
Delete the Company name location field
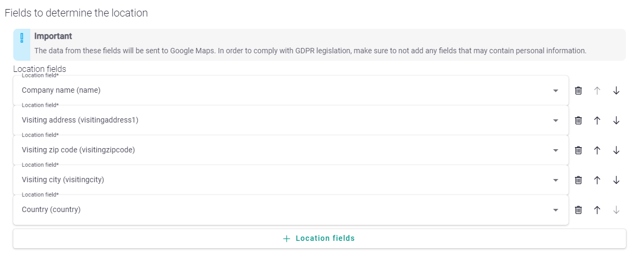pyautogui.click(x=579, y=91)
